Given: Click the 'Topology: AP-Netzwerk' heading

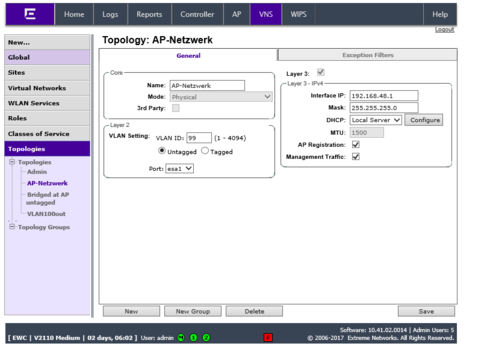Looking at the screenshot, I should tap(157, 40).
